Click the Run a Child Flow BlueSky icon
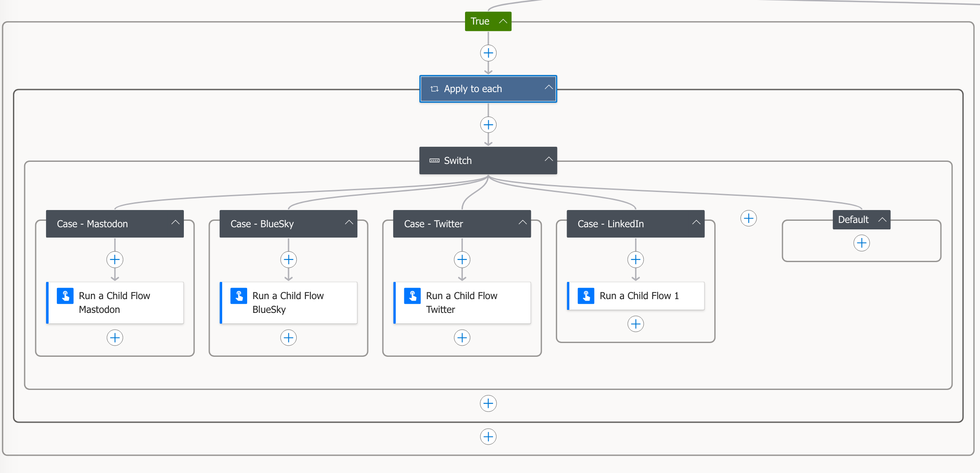Viewport: 980px width, 473px height. [x=239, y=296]
